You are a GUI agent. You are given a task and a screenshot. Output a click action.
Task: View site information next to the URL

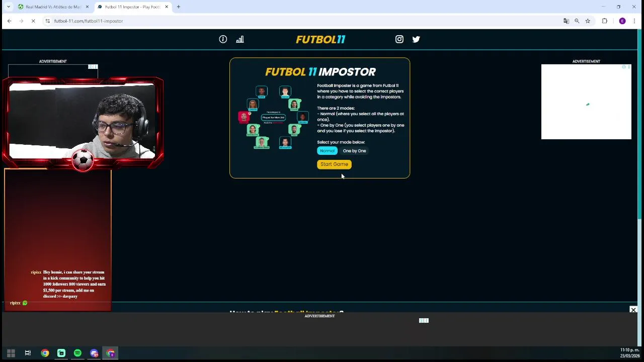point(47,21)
